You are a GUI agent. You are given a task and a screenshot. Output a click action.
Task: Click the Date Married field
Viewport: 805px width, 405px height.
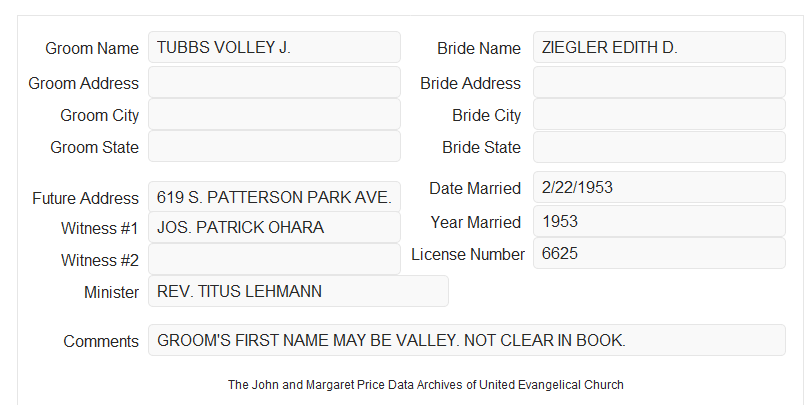tap(659, 187)
